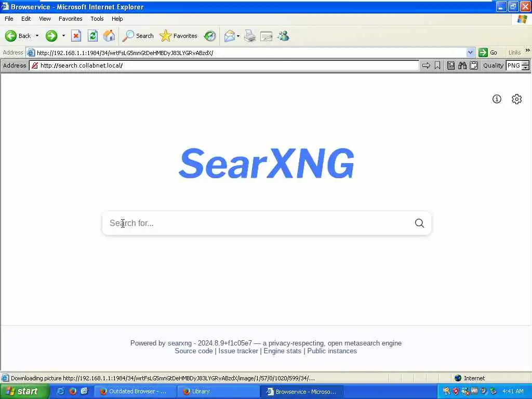Switch to Outdated Browser taskbar window
The image size is (532, 399).
tap(135, 392)
